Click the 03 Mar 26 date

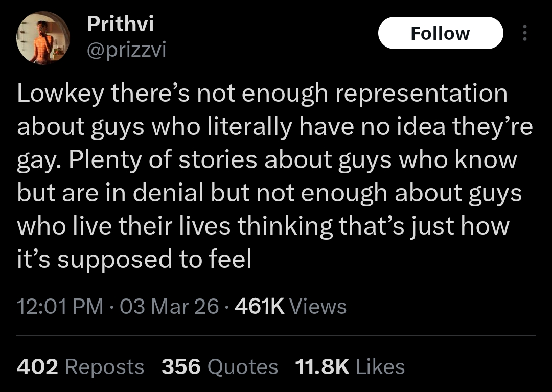click(170, 307)
